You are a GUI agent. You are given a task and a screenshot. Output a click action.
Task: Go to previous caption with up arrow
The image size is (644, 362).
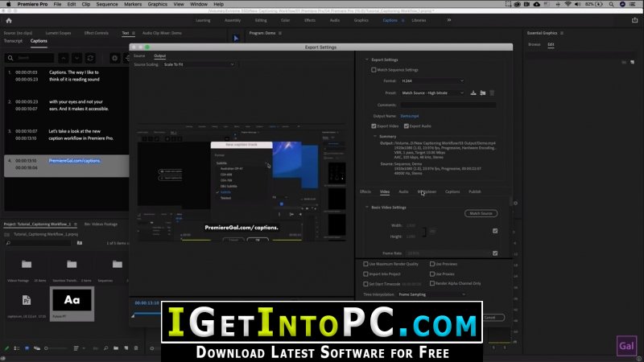(64, 58)
